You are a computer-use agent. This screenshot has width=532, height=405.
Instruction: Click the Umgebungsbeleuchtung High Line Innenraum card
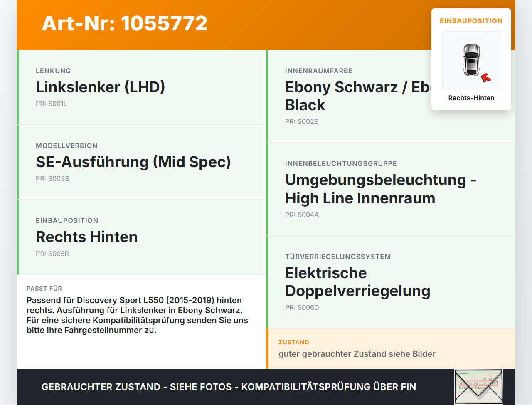pyautogui.click(x=391, y=189)
